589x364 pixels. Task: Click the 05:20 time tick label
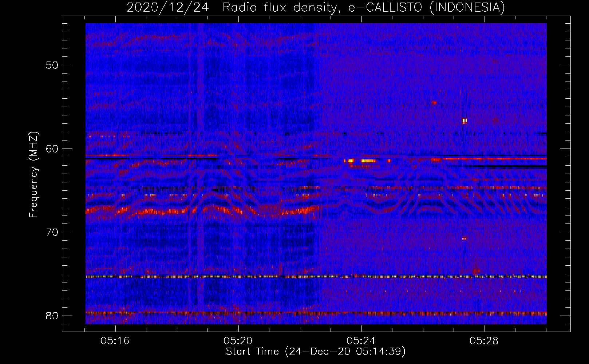coord(238,341)
